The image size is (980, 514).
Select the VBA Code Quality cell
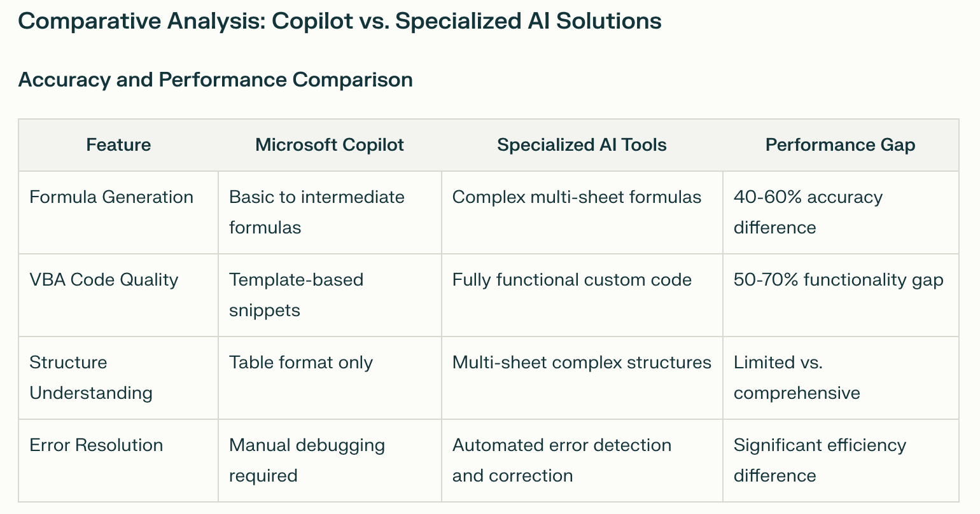pos(104,280)
